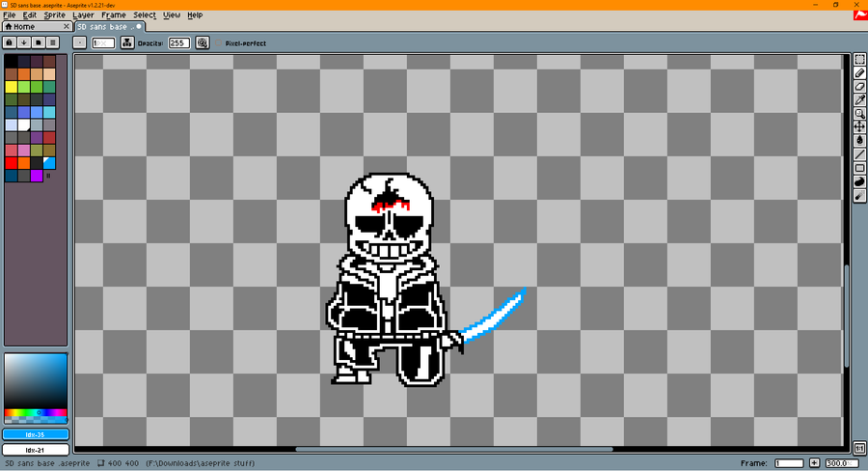Select the Line tool

tap(859, 154)
